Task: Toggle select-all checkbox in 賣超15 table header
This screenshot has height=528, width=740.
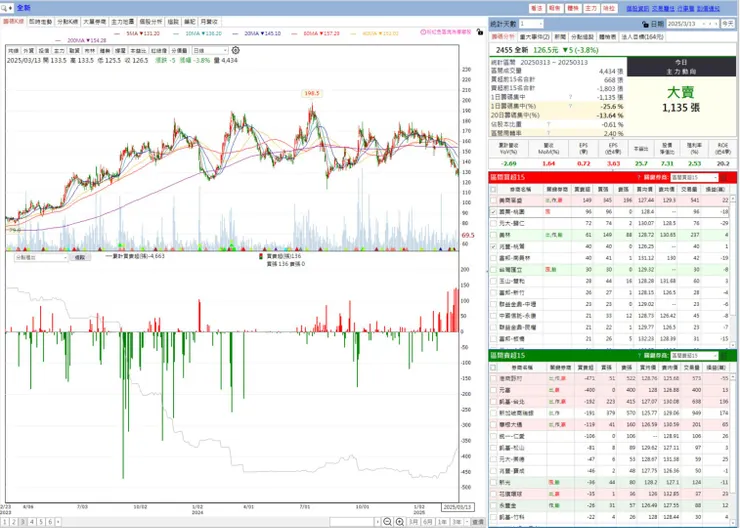Action: tap(494, 367)
